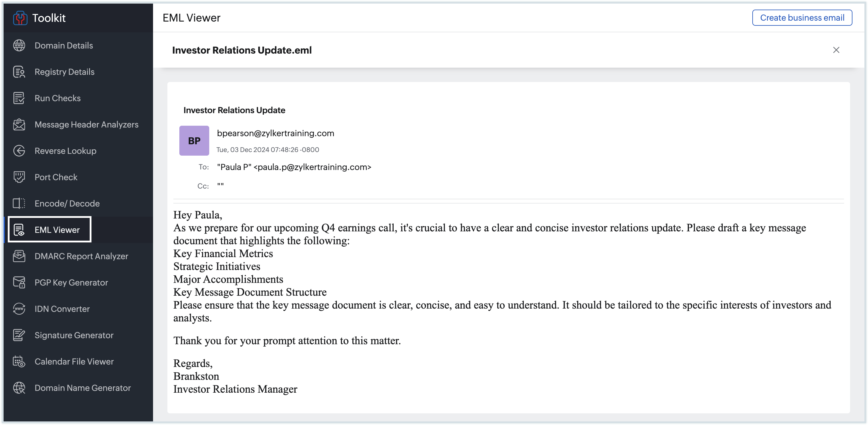Click the BP sender avatar
Screen dimensions: 868x425
pyautogui.click(x=194, y=141)
